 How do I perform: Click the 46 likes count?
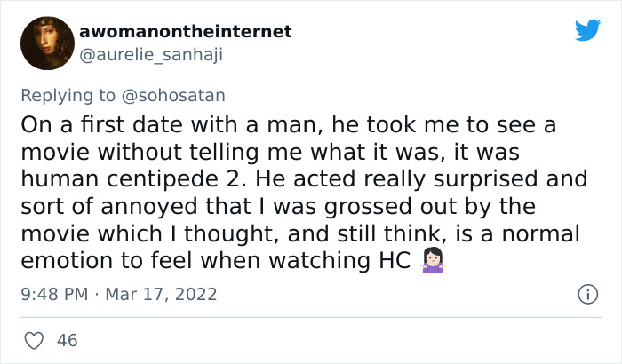66,339
